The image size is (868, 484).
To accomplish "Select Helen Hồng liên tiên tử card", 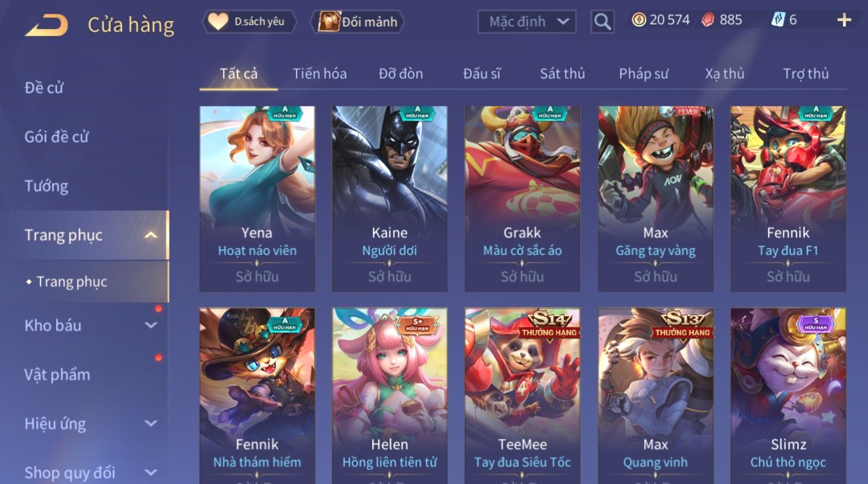I will pos(389,396).
